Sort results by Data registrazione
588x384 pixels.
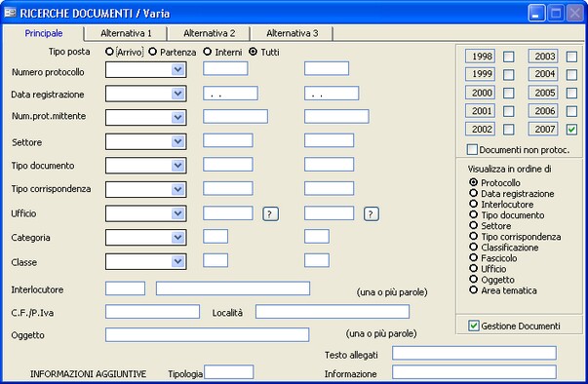474,193
